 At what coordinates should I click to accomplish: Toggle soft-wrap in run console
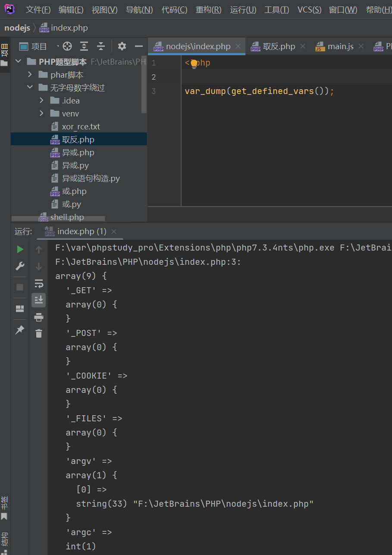point(39,283)
